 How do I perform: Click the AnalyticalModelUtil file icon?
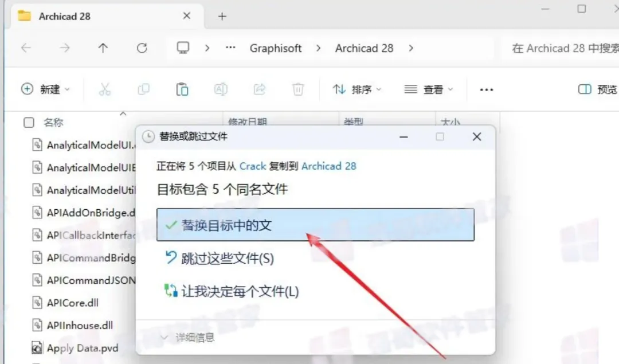pos(37,190)
